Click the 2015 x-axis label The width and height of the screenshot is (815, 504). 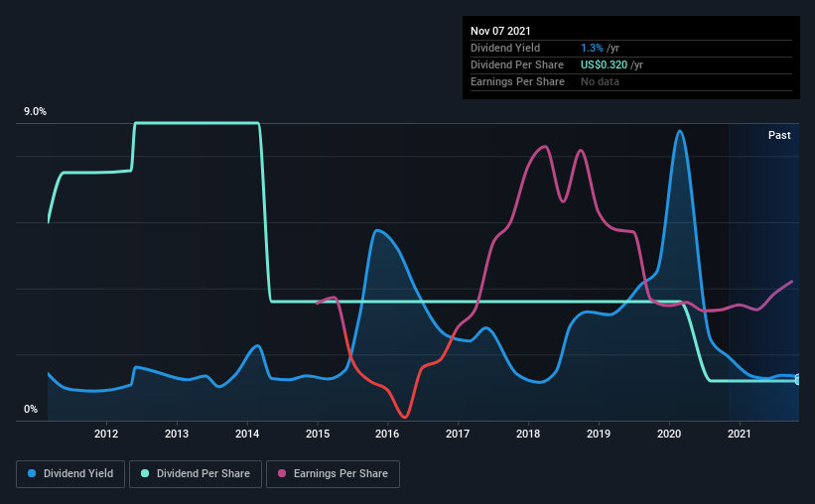pyautogui.click(x=318, y=434)
